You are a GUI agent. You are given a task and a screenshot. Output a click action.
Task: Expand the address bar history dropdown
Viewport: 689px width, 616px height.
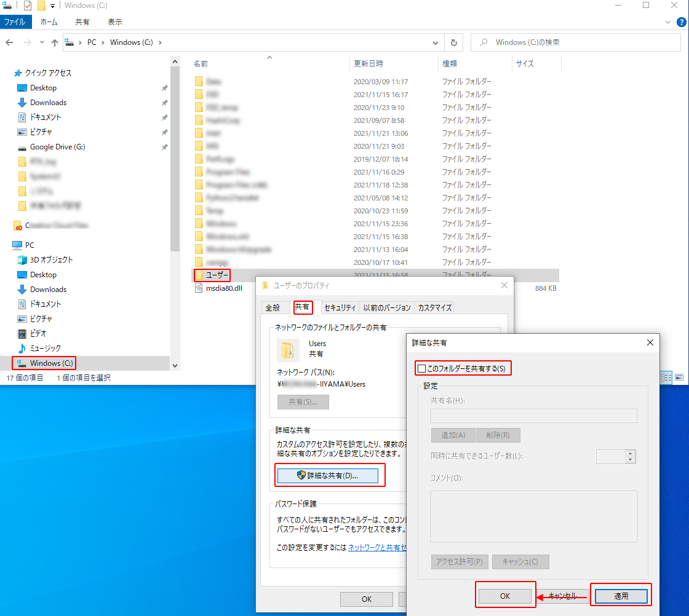(x=436, y=43)
